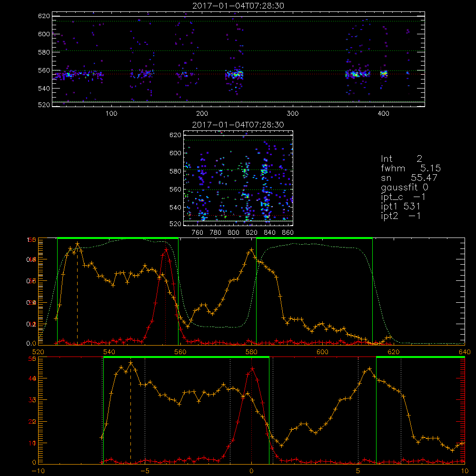Click the top plot x-axis label 400

pos(383,114)
